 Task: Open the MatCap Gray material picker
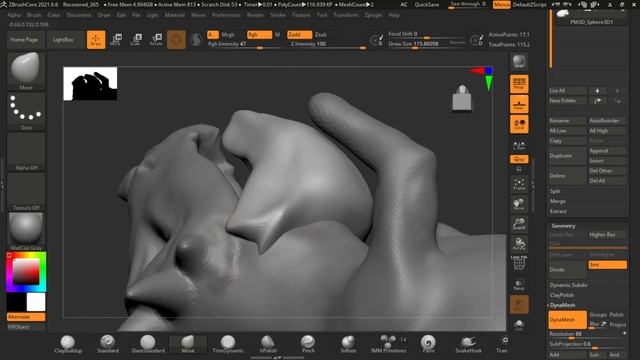(x=26, y=231)
